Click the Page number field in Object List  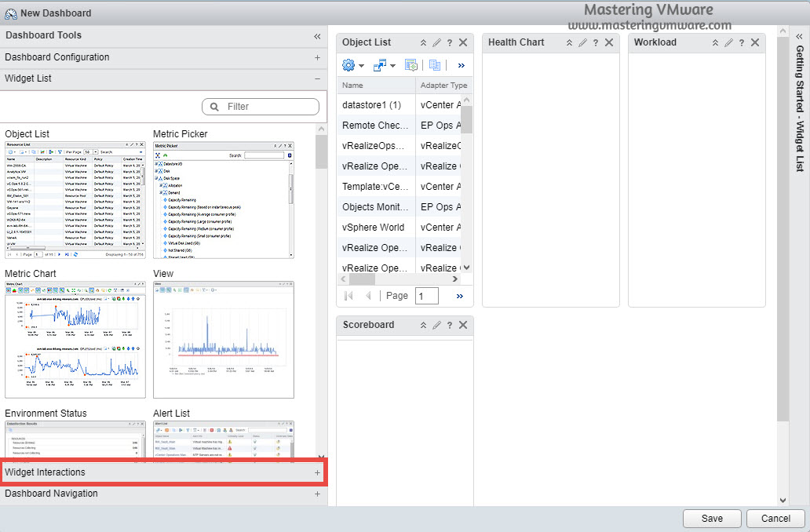[427, 296]
